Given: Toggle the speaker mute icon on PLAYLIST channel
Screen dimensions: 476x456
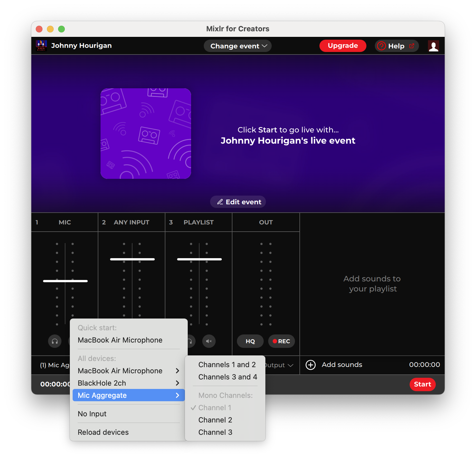Looking at the screenshot, I should (x=209, y=341).
